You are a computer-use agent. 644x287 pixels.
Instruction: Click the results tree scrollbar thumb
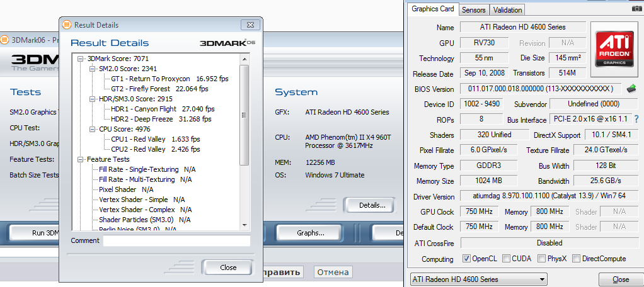click(244, 115)
